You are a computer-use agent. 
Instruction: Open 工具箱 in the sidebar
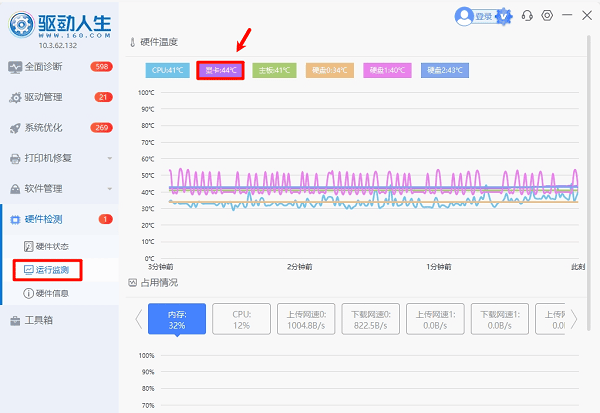(x=59, y=320)
